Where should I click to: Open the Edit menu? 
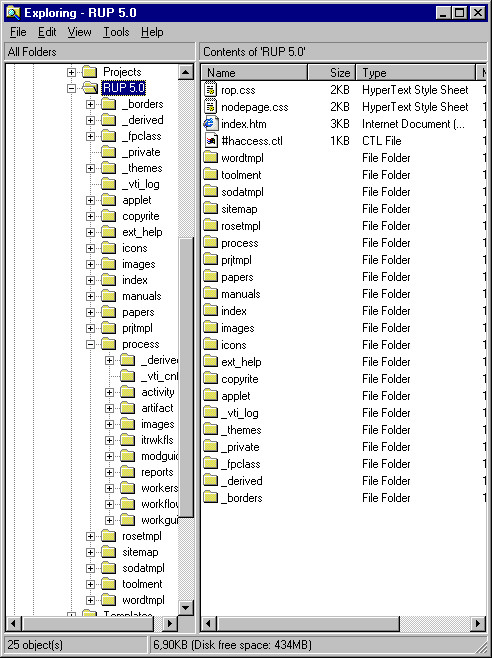(x=47, y=32)
